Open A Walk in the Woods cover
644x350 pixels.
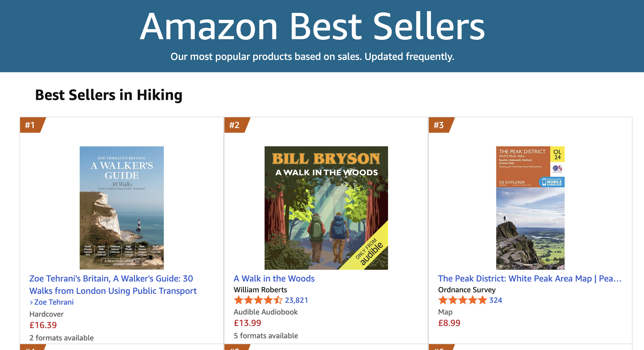[326, 208]
